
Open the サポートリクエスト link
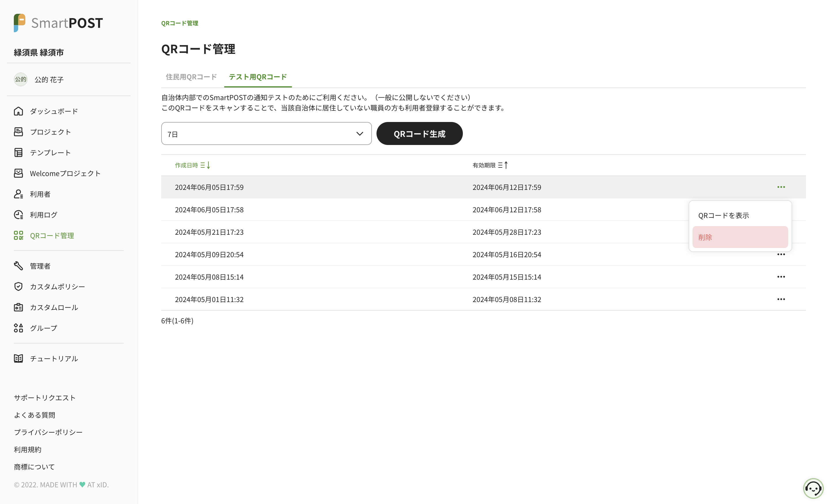[x=44, y=398]
